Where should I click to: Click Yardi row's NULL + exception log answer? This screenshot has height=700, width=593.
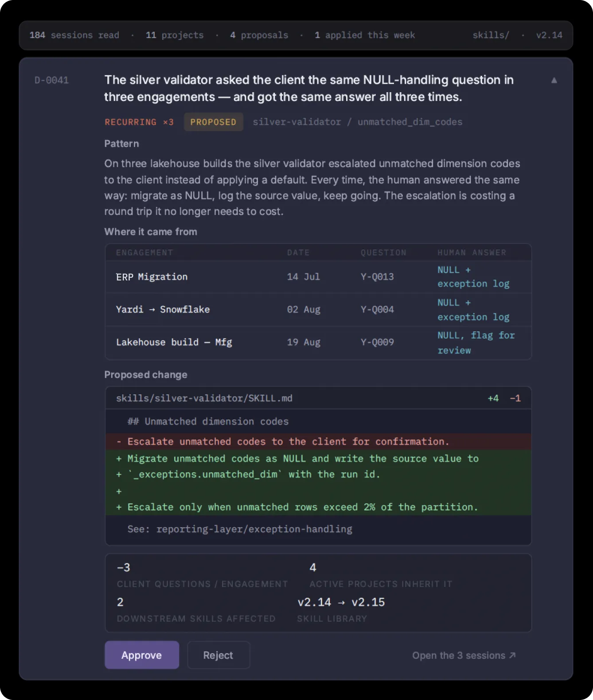[x=473, y=310]
